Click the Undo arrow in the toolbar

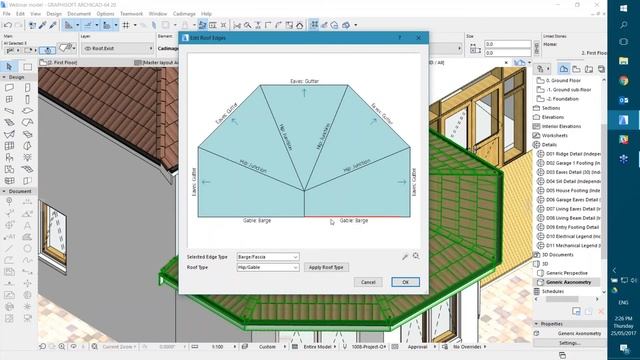click(7, 25)
